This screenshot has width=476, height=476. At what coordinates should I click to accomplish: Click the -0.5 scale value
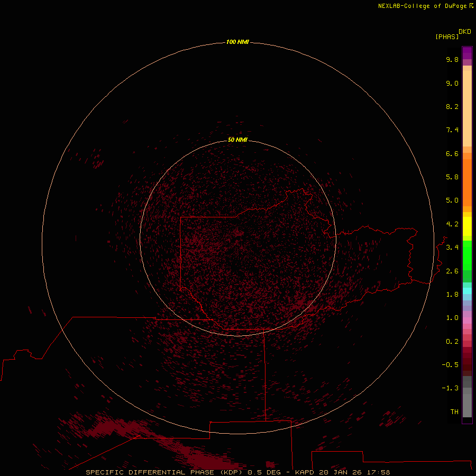pos(450,365)
